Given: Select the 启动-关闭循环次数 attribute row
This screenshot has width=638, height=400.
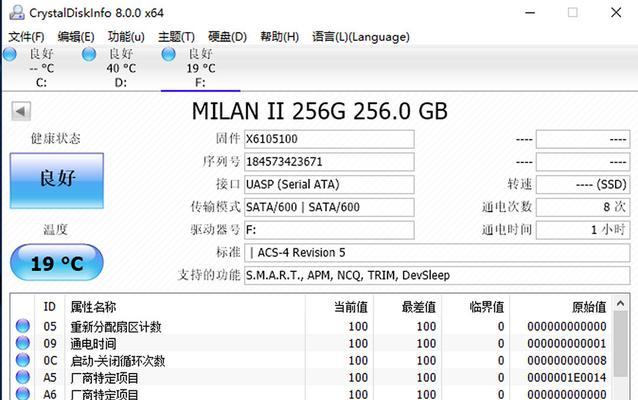Looking at the screenshot, I should coord(311,361).
